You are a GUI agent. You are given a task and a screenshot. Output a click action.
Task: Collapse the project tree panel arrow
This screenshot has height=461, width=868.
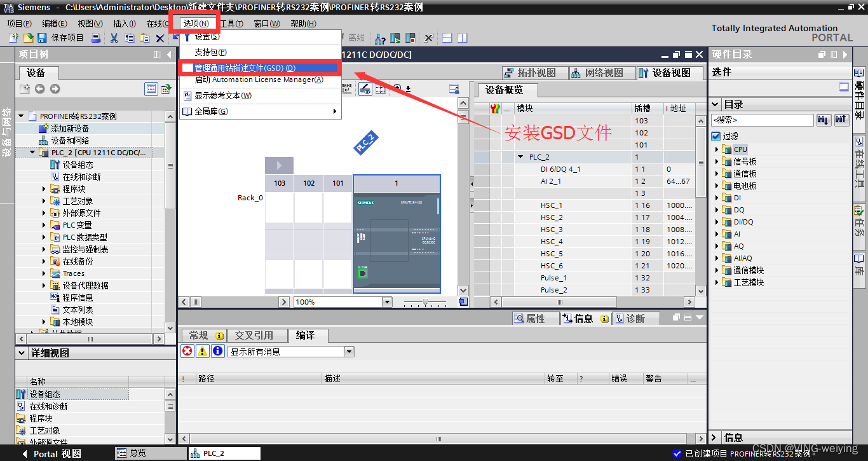pyautogui.click(x=169, y=55)
